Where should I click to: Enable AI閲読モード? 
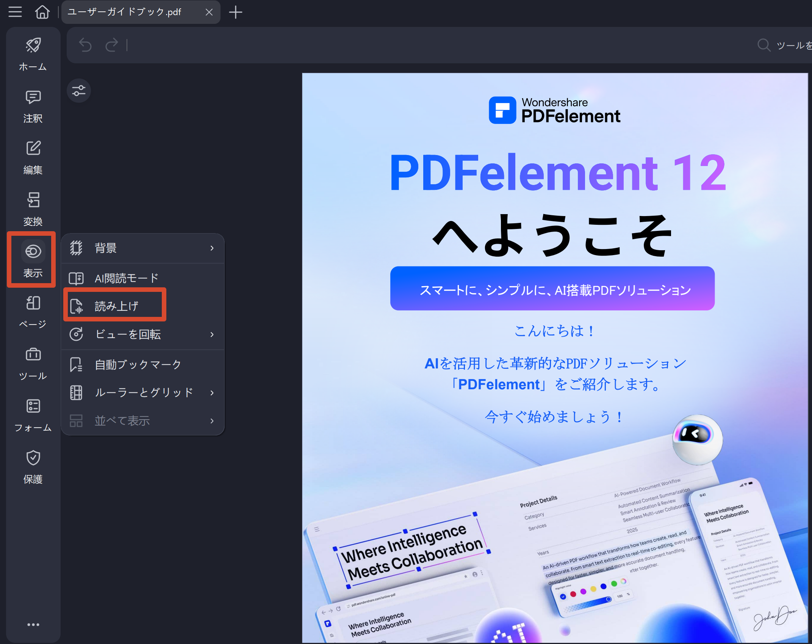point(142,278)
